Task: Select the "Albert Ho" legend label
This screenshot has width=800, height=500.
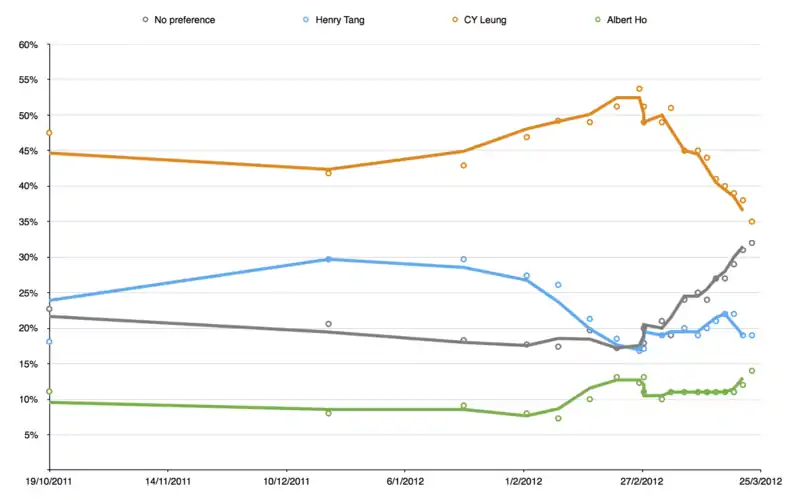Action: [x=626, y=20]
